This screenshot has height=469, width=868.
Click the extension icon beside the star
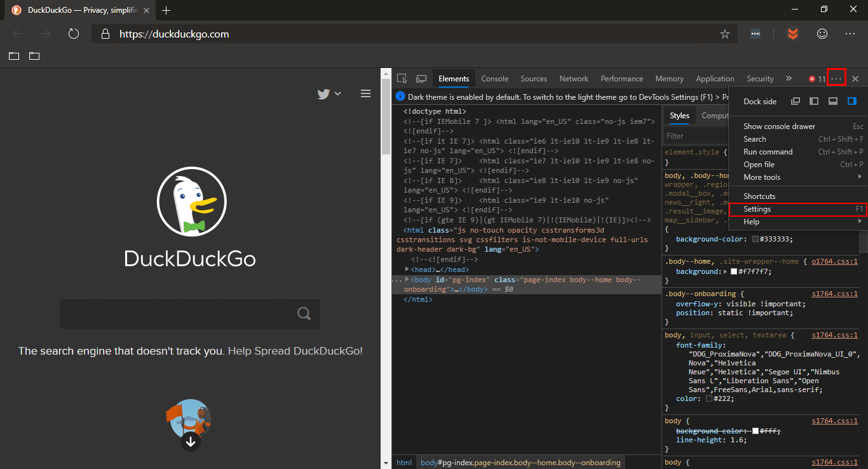(x=756, y=34)
